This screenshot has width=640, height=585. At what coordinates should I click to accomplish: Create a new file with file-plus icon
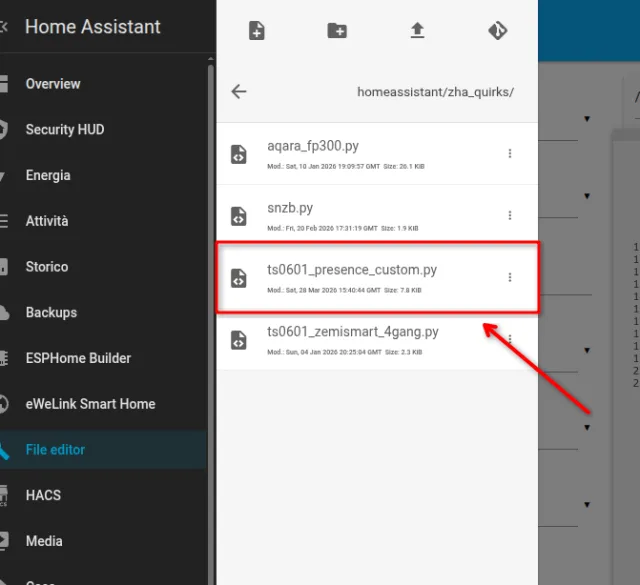256,31
